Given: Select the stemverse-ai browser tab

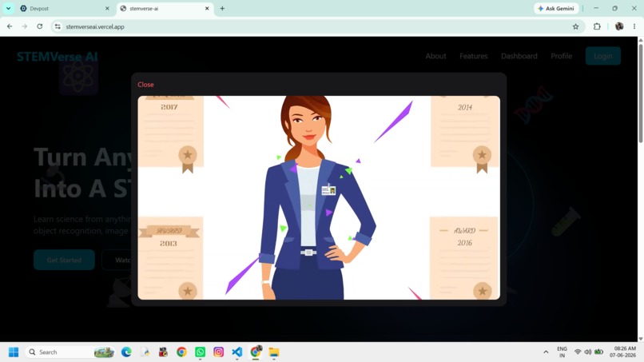Looking at the screenshot, I should (x=165, y=8).
